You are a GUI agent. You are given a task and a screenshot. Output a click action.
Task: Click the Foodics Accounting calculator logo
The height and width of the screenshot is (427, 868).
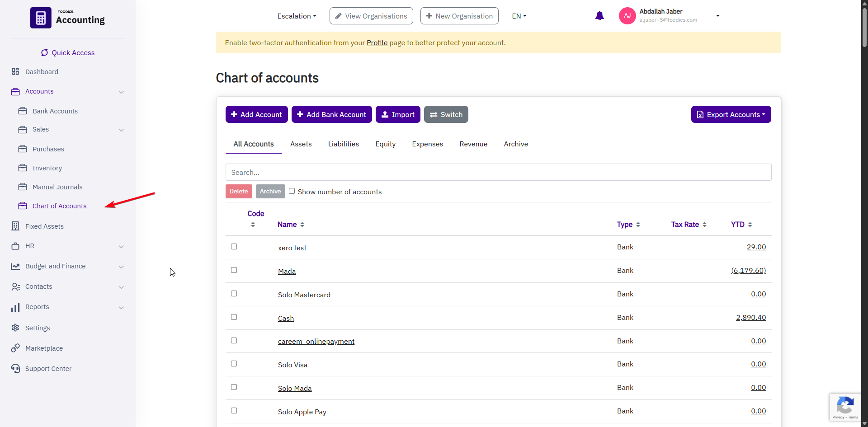coord(41,18)
